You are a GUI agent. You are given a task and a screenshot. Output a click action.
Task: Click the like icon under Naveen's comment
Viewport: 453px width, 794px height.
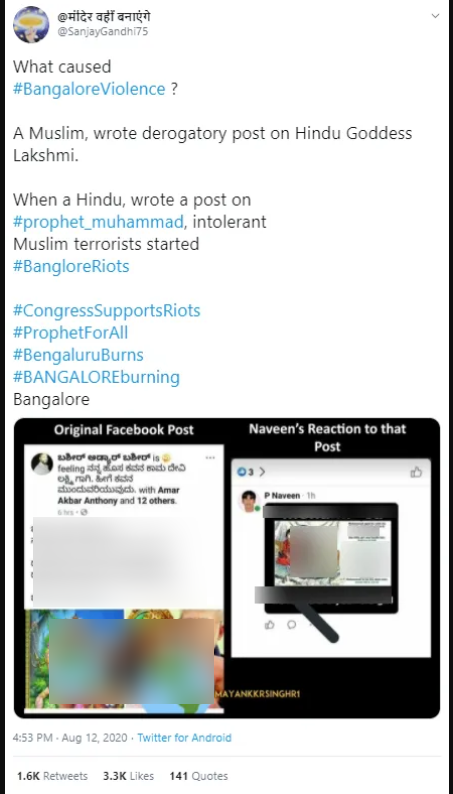pyautogui.click(x=270, y=624)
